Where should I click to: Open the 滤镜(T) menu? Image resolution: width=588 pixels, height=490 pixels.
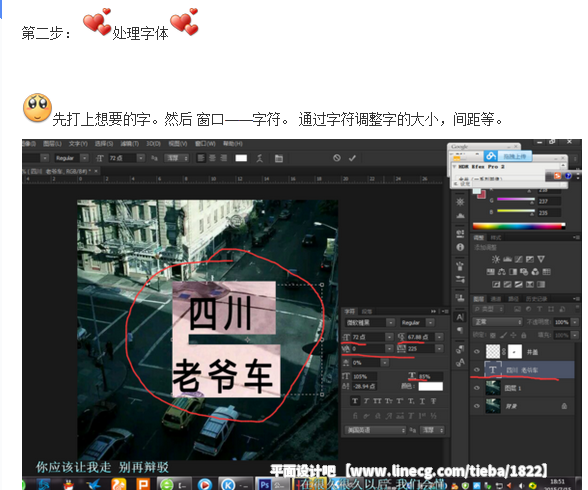click(x=130, y=144)
